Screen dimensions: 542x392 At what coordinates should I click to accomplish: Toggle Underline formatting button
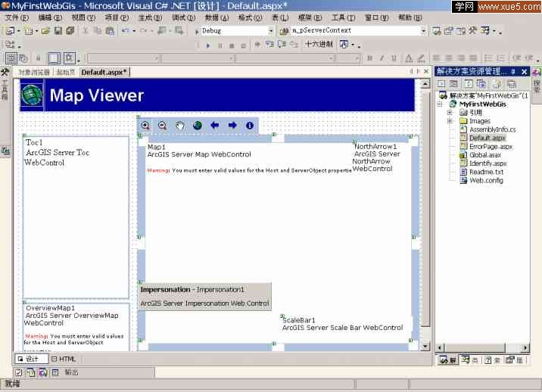point(394,58)
